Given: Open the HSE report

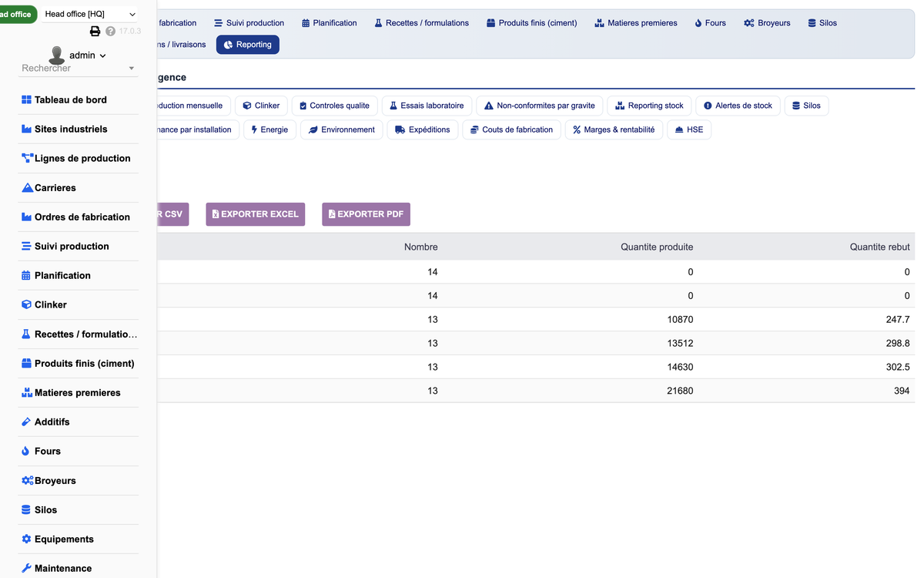Looking at the screenshot, I should coord(689,129).
